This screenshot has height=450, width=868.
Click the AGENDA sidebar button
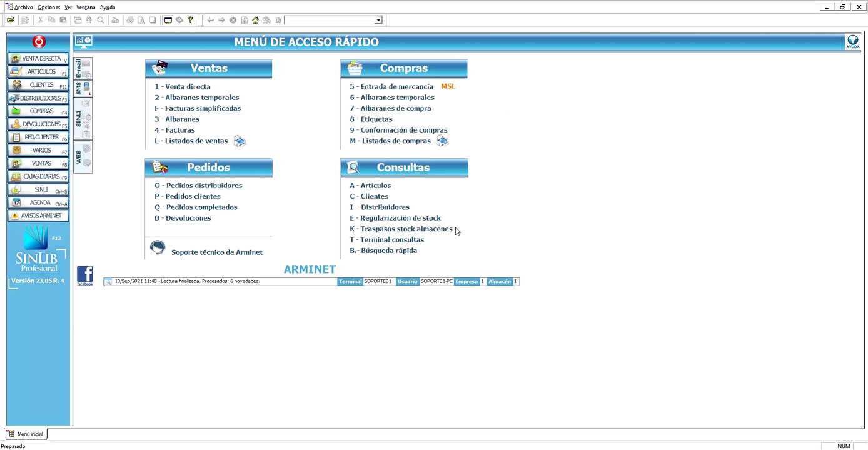(x=39, y=202)
